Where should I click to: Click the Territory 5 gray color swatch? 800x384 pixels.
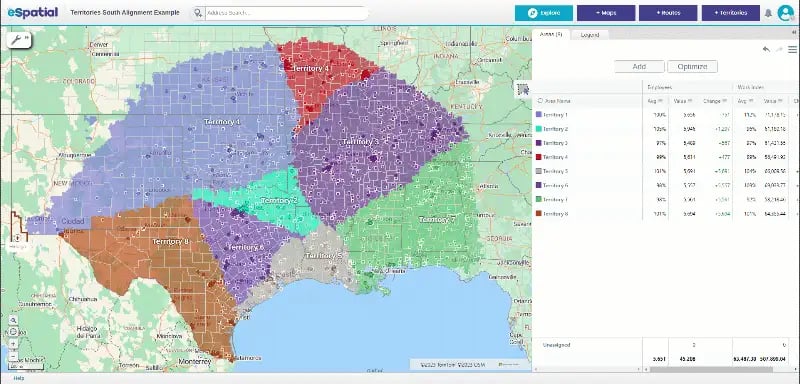point(538,171)
